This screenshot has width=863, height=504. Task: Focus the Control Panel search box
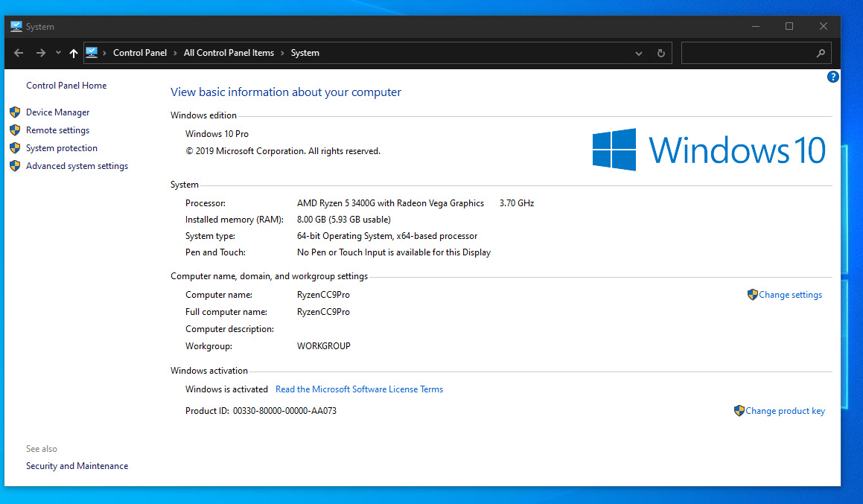[x=757, y=53]
